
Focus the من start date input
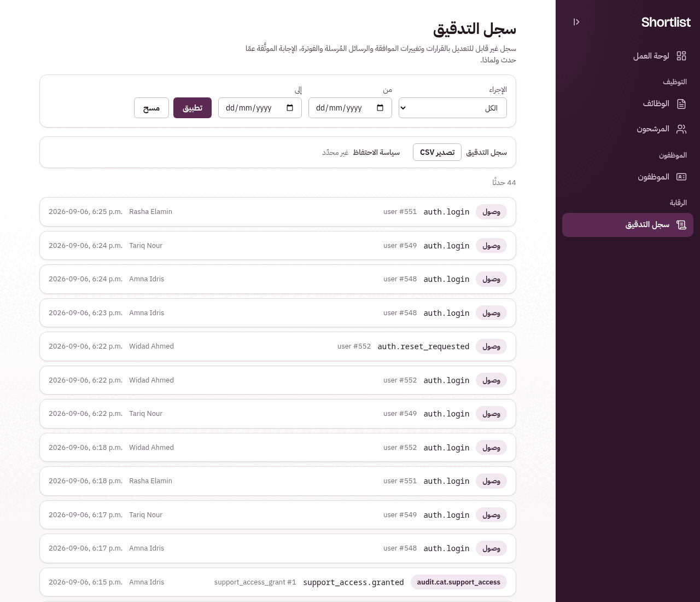click(x=350, y=108)
